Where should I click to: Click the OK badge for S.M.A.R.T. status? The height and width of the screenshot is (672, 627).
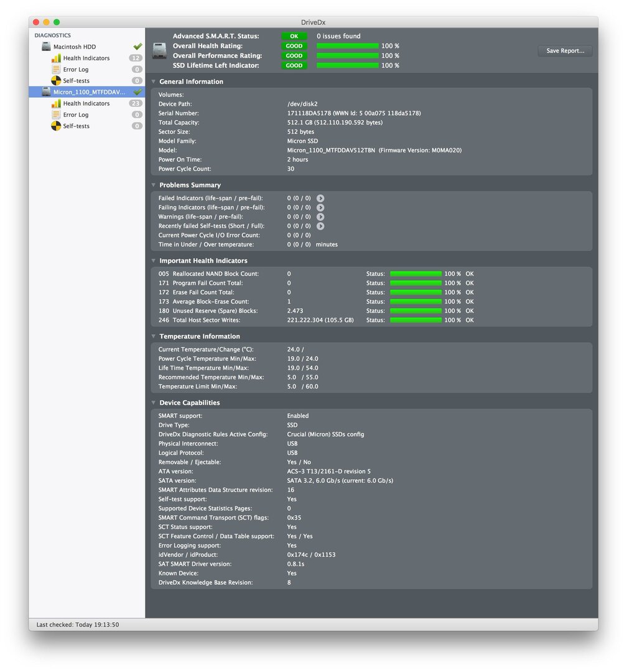(x=294, y=36)
